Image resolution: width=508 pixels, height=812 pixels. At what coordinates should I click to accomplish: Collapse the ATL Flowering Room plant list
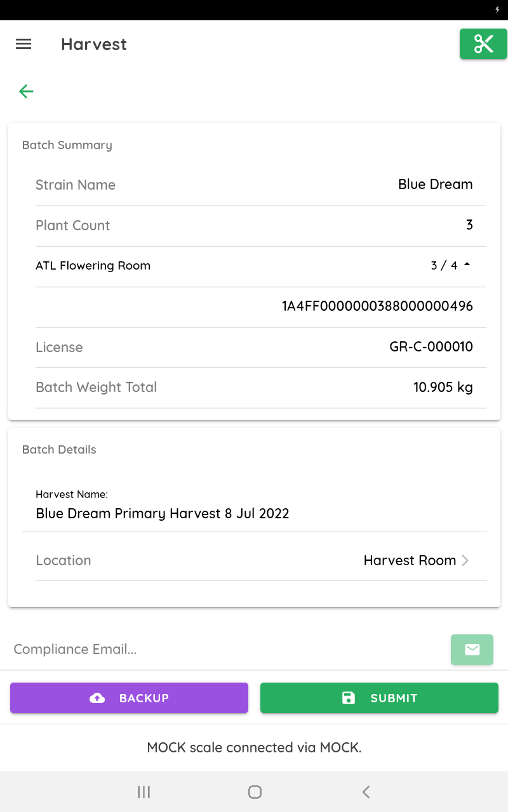coord(467,265)
